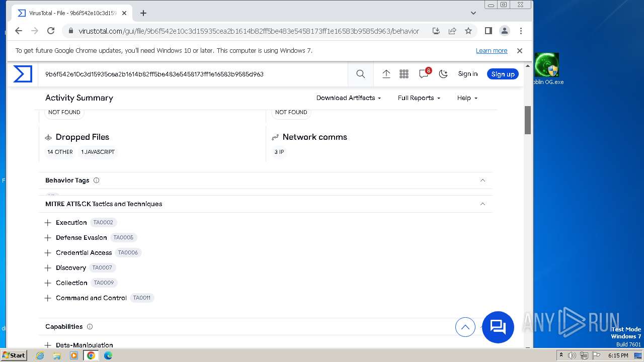Click the taskbar clock 6:15 PM

[x=618, y=355]
